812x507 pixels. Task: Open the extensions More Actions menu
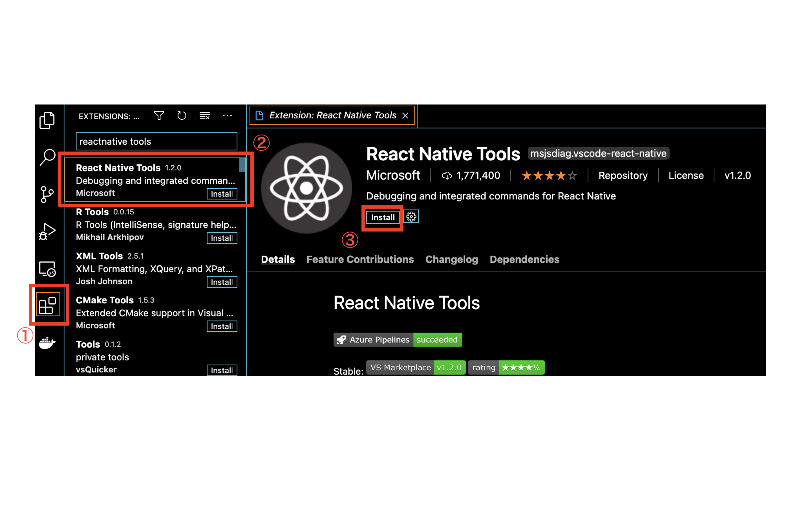[x=228, y=116]
